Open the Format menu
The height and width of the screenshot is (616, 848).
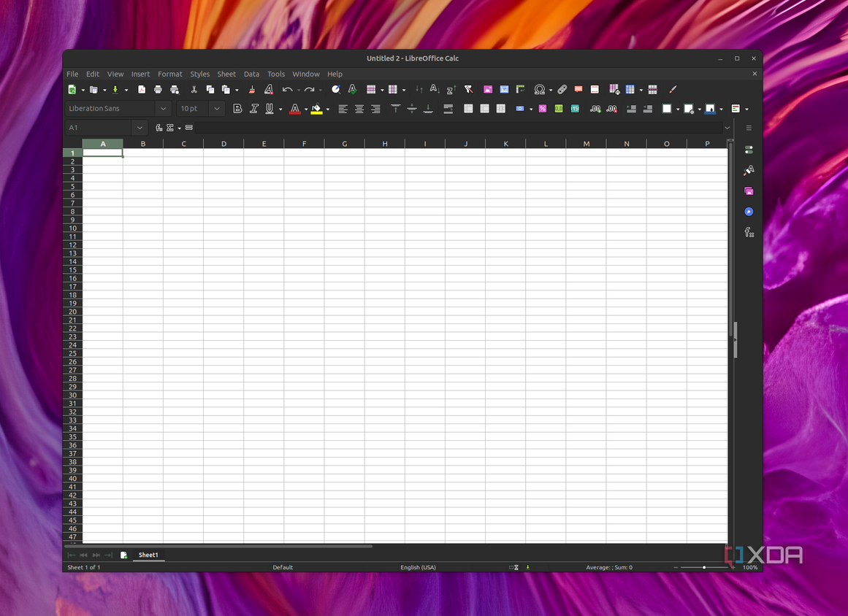pyautogui.click(x=169, y=74)
